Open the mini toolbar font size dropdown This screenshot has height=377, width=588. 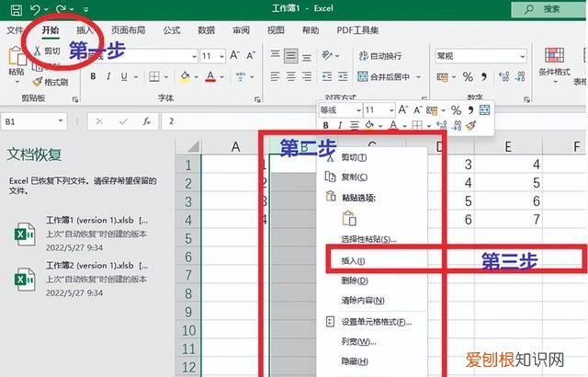tap(391, 110)
